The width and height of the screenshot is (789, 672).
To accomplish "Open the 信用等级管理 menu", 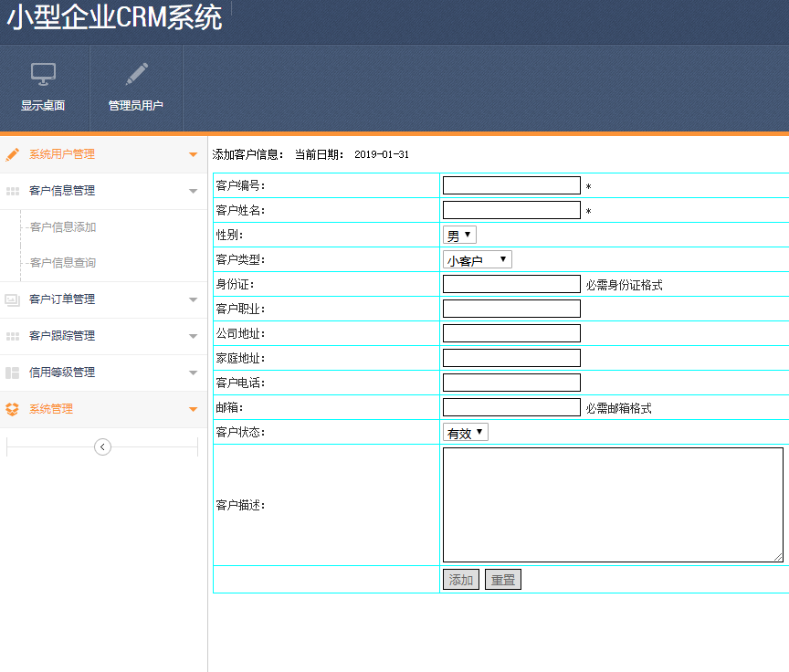I will click(104, 373).
